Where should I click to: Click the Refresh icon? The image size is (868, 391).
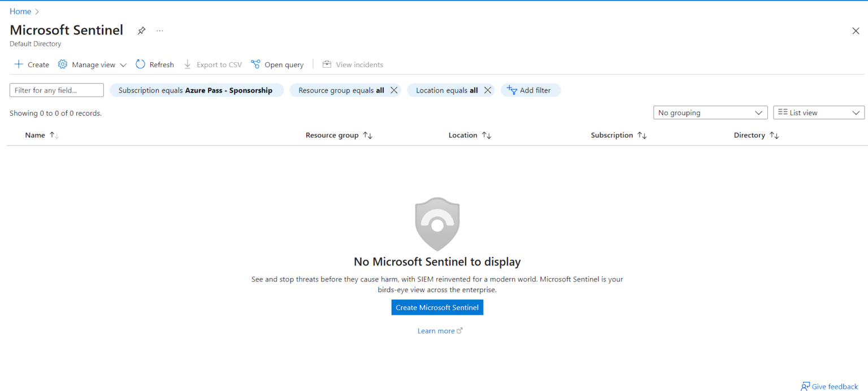point(140,64)
